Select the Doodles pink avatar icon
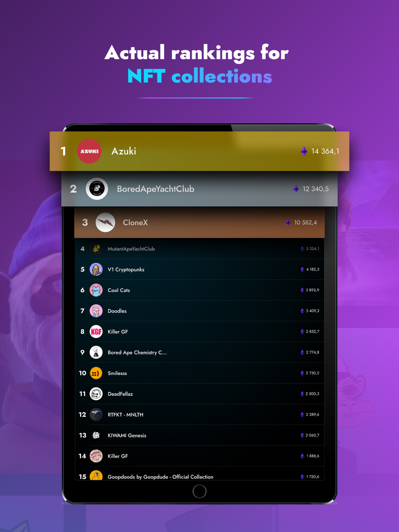This screenshot has width=399, height=532. pyautogui.click(x=96, y=311)
